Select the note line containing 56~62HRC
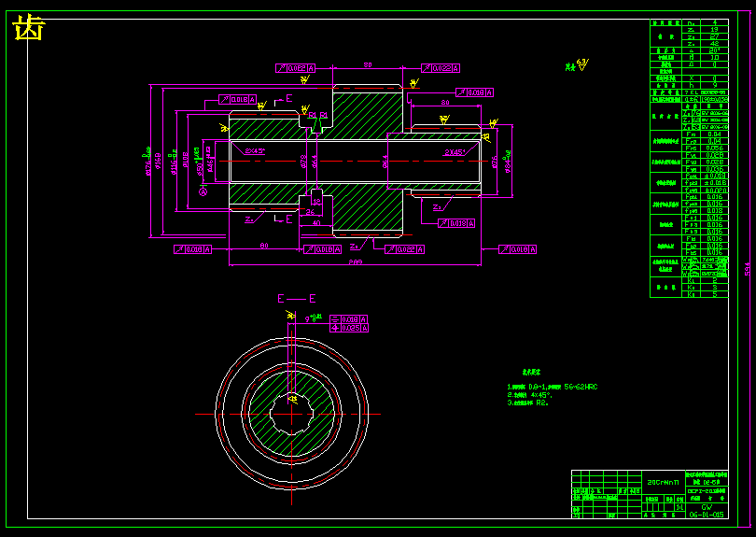This screenshot has width=756, height=537. (x=553, y=387)
